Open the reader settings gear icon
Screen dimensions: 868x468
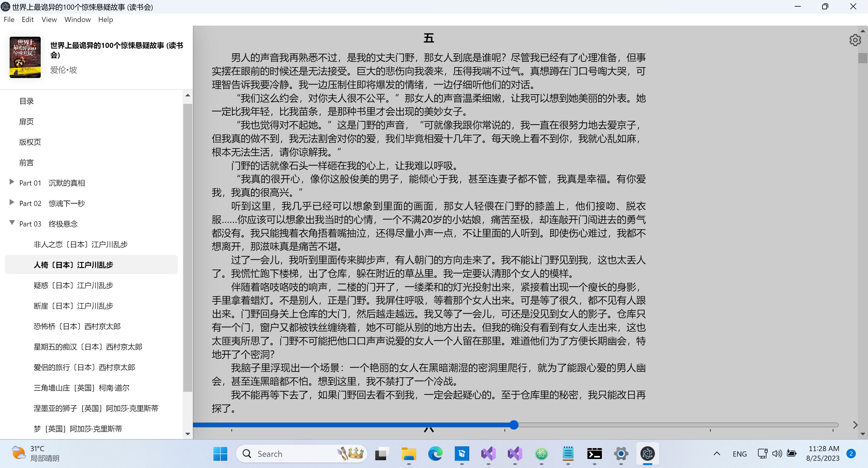855,40
